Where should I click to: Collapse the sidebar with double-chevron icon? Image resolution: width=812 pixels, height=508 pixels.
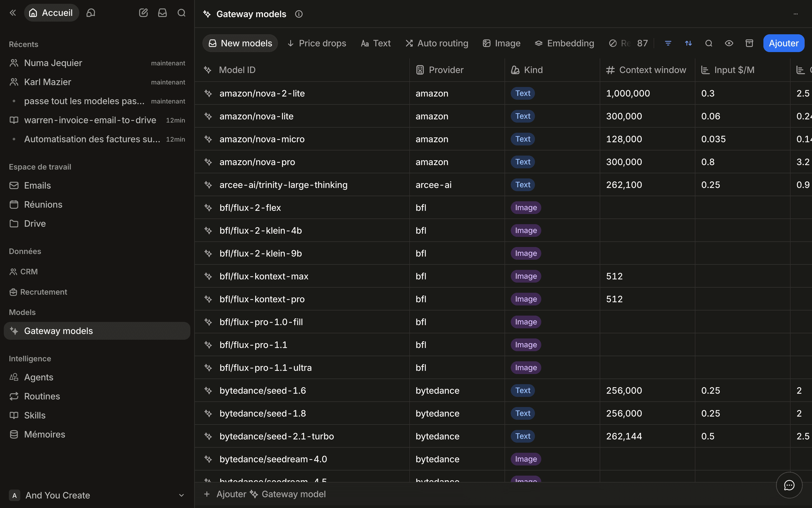point(13,13)
